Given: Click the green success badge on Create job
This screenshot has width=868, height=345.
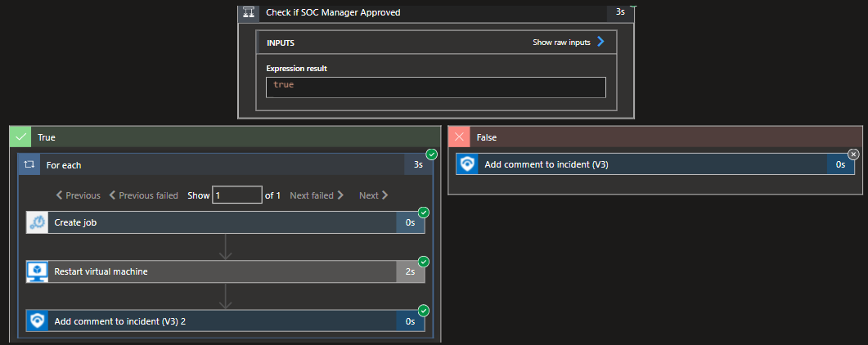Looking at the screenshot, I should point(424,213).
